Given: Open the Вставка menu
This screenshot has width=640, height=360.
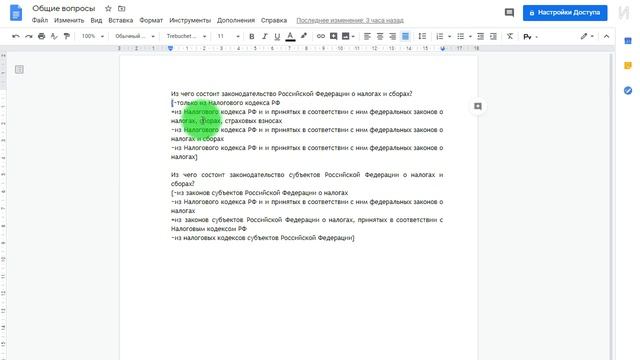Looking at the screenshot, I should pyautogui.click(x=120, y=20).
